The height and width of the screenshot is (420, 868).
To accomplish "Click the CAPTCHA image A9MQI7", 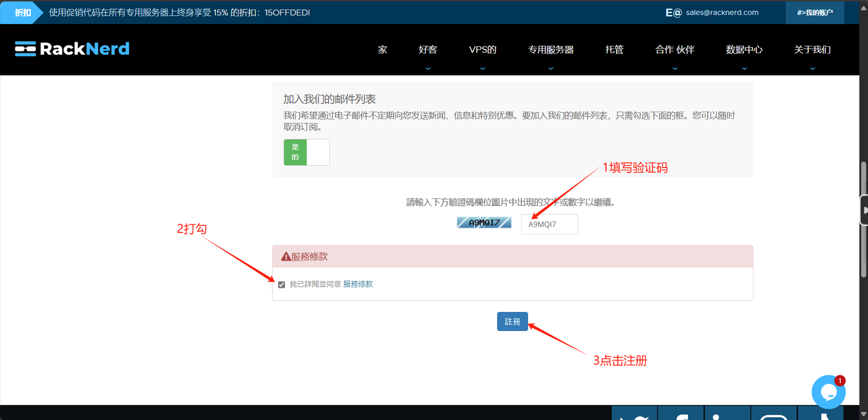I will (x=484, y=222).
